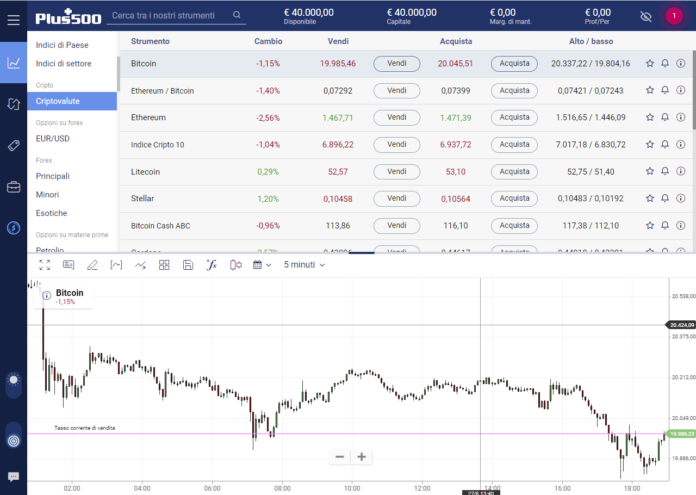Select Esotiche forex category
Viewport: 696px width, 495px height.
tap(51, 213)
